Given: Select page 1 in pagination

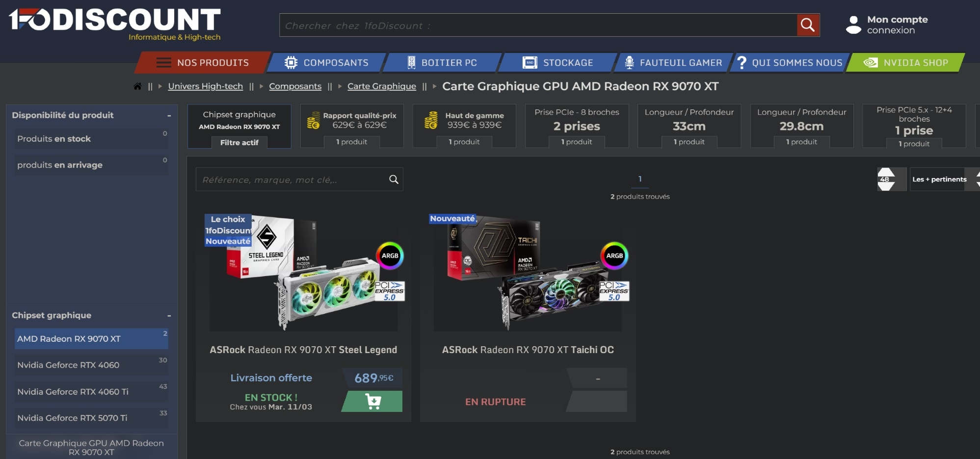Looking at the screenshot, I should click(640, 179).
